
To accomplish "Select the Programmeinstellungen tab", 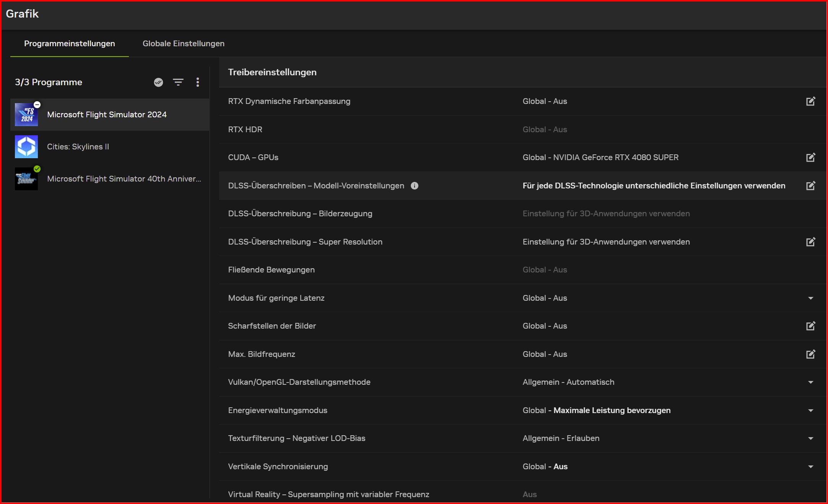I will click(x=69, y=44).
